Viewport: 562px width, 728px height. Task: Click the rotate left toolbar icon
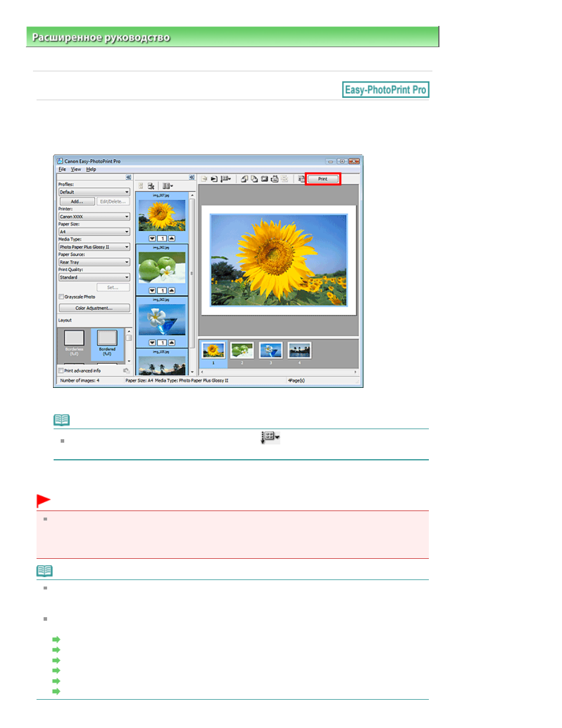pos(244,179)
